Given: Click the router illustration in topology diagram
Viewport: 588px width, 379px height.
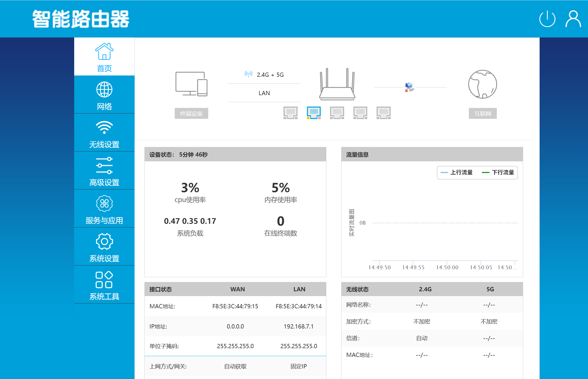Looking at the screenshot, I should point(336,85).
